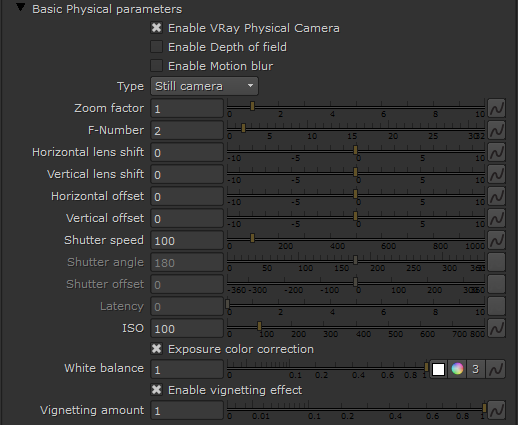
Task: Toggle White balance channel count button 3
Action: pyautogui.click(x=476, y=369)
